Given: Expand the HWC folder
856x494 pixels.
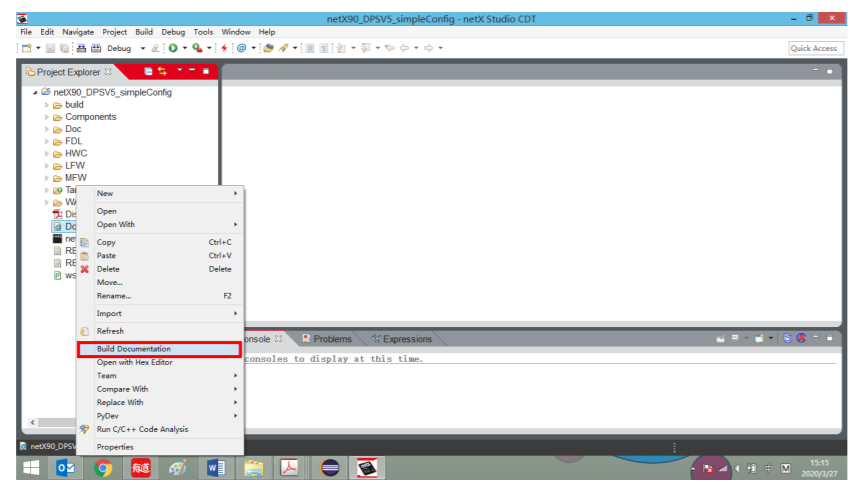Looking at the screenshot, I should 46,153.
